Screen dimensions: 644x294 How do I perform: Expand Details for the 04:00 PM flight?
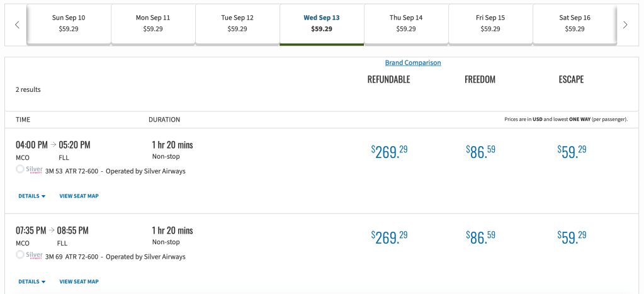point(32,196)
